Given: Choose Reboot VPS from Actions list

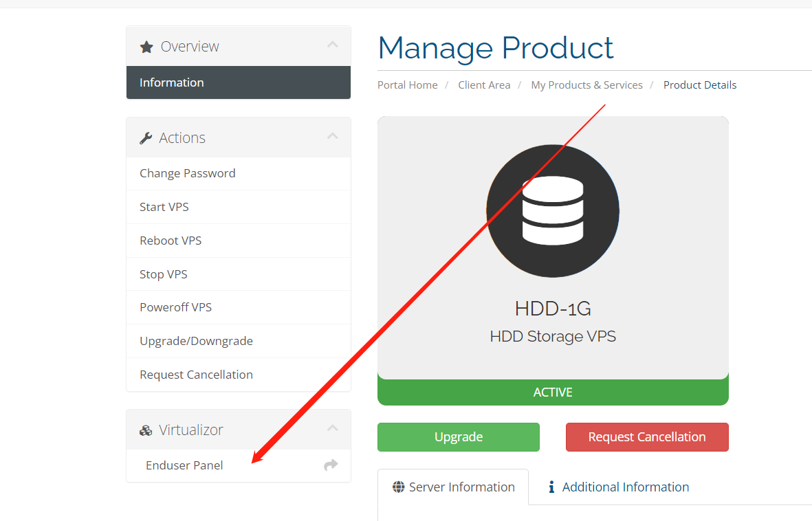Looking at the screenshot, I should (x=171, y=241).
